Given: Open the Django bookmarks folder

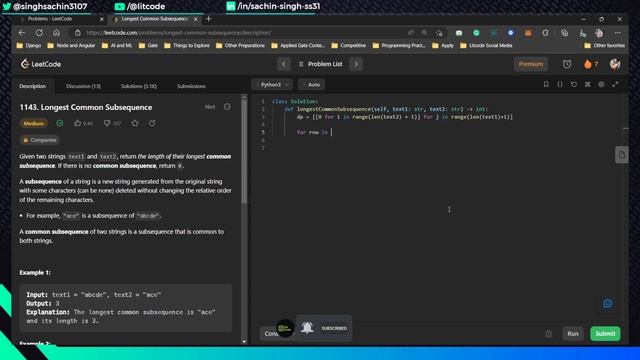Looking at the screenshot, I should pyautogui.click(x=29, y=45).
